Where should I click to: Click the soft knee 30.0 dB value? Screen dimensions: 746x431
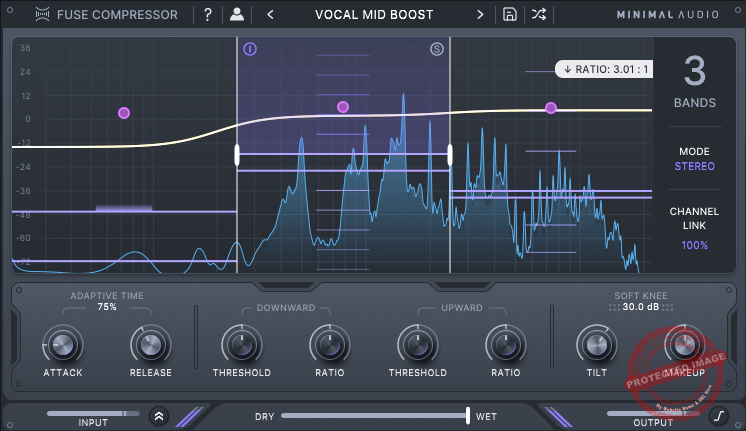[640, 307]
